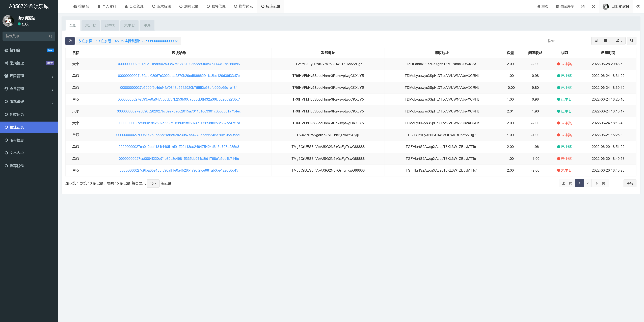644x322 pixels.
Task: Toggle the list view icon above the table
Action: click(x=596, y=41)
